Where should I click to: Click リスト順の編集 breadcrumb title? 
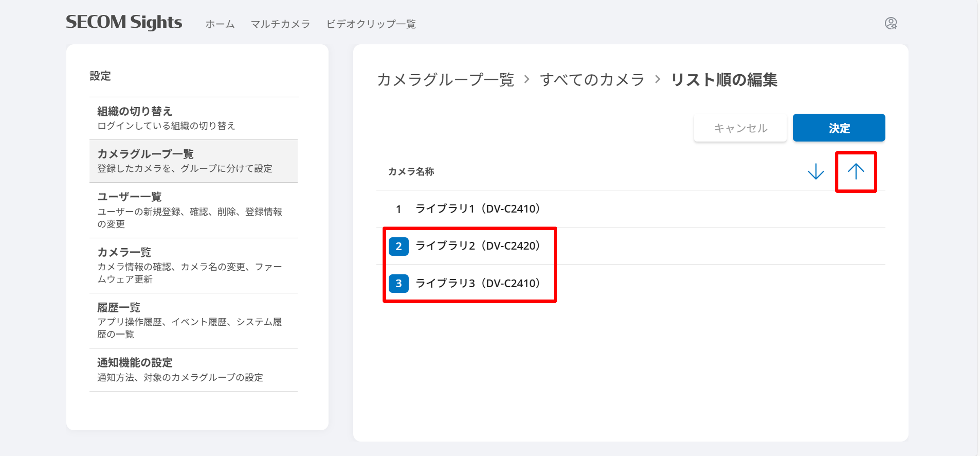click(x=724, y=80)
